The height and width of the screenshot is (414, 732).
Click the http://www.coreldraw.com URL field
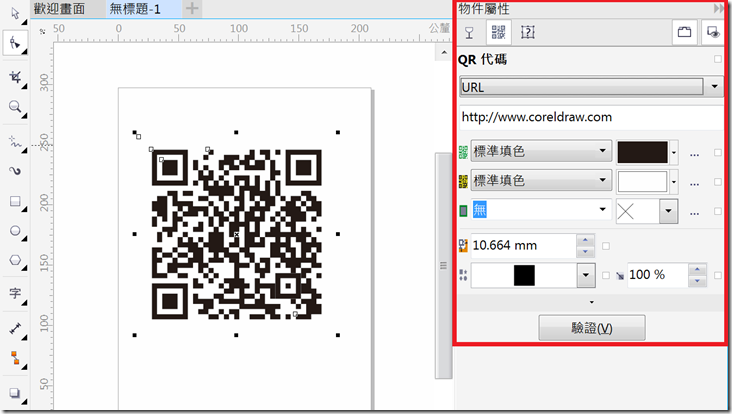(591, 117)
